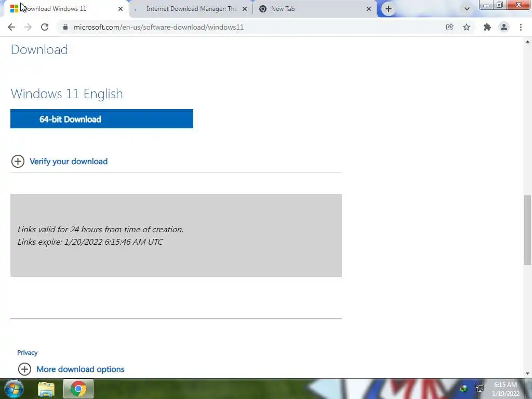Open the Verify your download link
The image size is (532, 399).
[69, 162]
